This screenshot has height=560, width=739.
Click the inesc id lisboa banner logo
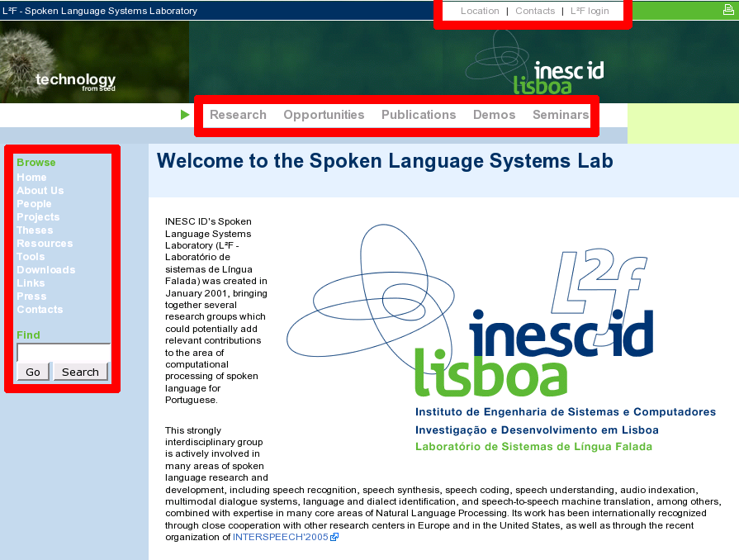click(x=535, y=63)
